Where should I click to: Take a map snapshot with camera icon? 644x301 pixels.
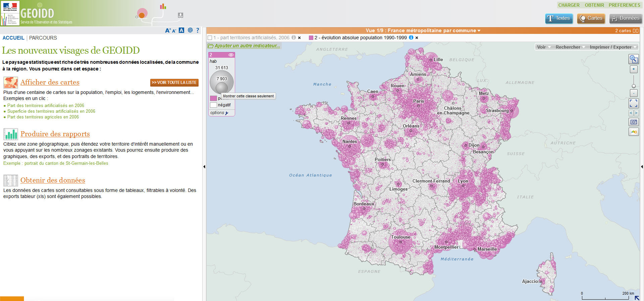(x=633, y=122)
